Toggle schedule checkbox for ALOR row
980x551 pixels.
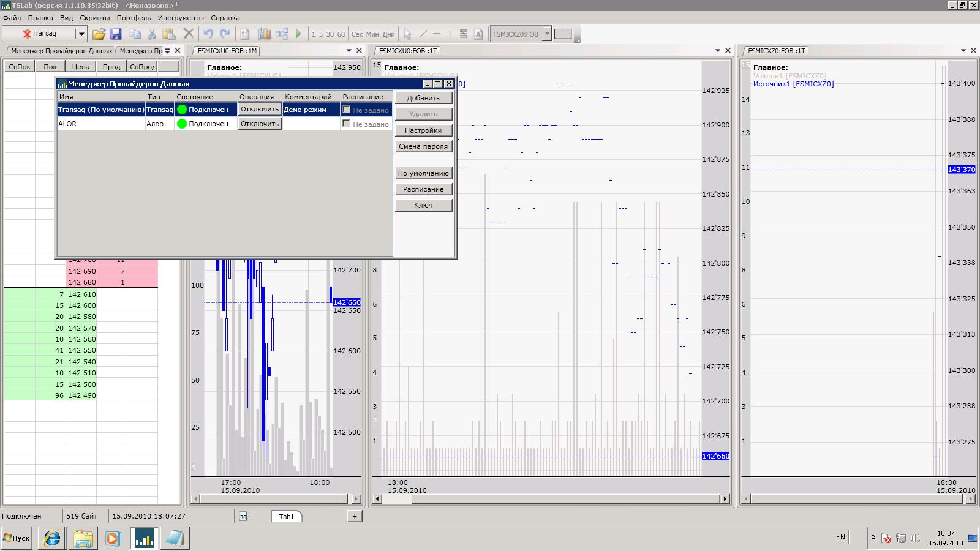coord(347,124)
